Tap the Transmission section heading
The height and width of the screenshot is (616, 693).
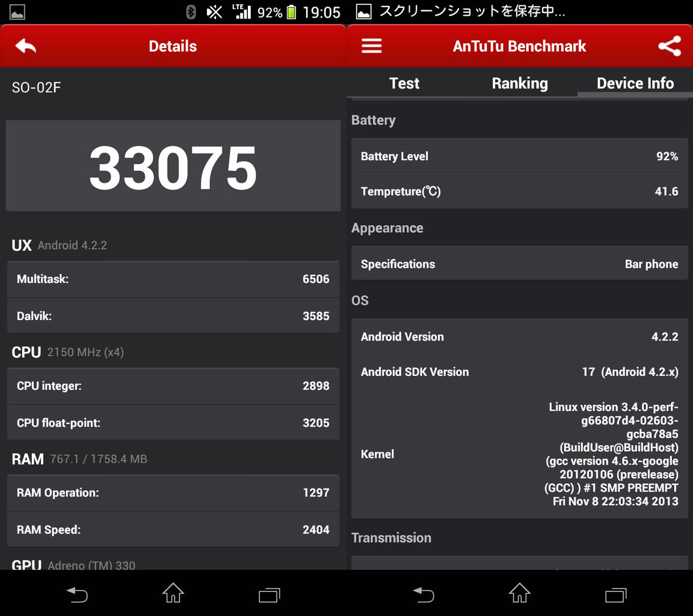point(391,538)
